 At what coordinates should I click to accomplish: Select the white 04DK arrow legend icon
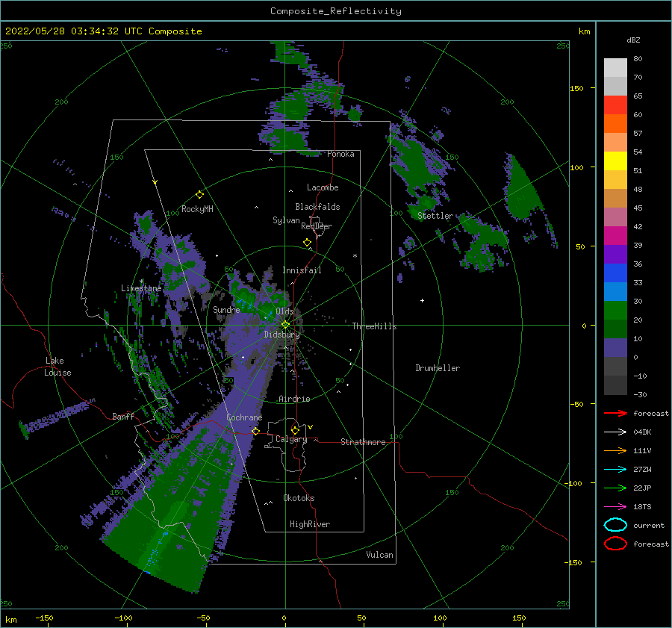pos(615,432)
